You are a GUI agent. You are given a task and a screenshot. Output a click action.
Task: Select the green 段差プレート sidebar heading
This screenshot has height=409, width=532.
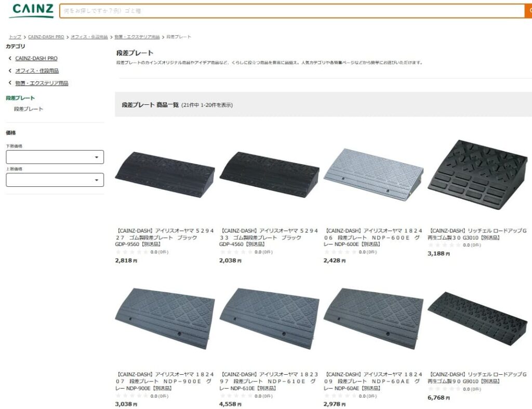20,98
